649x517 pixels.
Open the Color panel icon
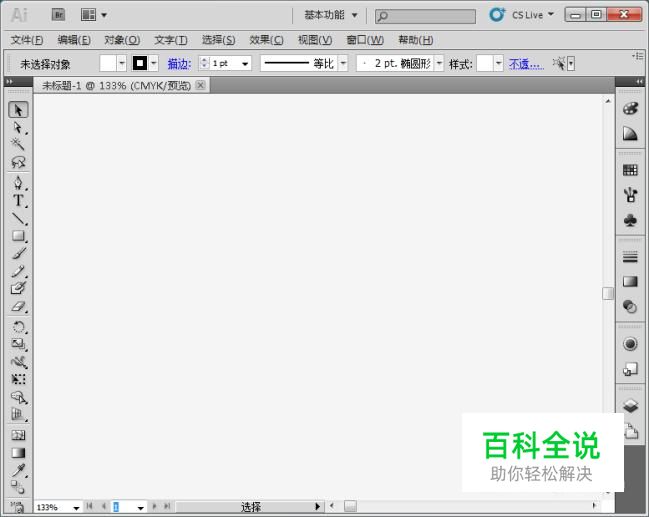(630, 109)
